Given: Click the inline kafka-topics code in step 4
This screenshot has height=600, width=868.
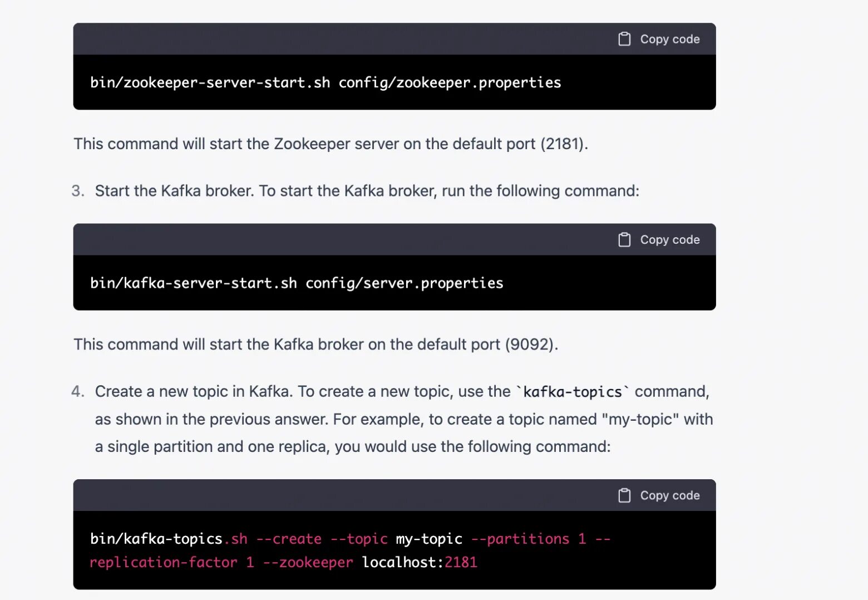Looking at the screenshot, I should coord(573,392).
